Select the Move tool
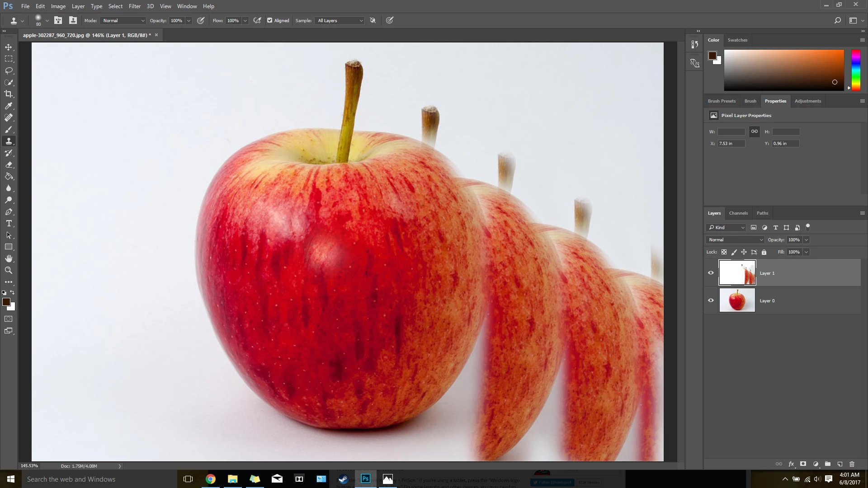Screen dimensions: 868x488 click(9, 47)
